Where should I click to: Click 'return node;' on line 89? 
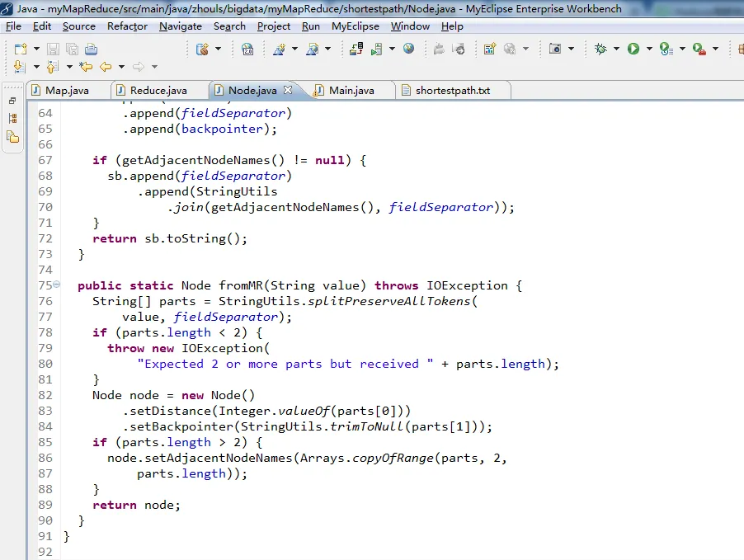point(137,505)
